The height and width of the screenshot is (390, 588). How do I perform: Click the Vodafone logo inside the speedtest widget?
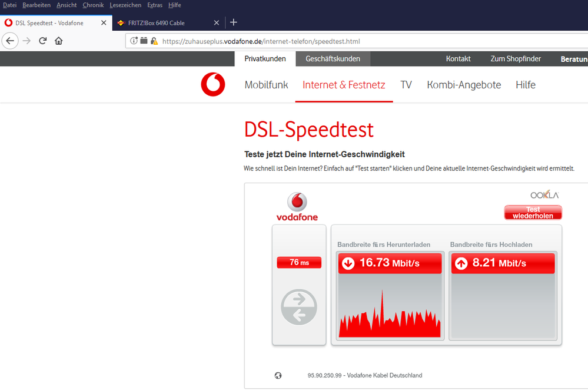click(297, 207)
